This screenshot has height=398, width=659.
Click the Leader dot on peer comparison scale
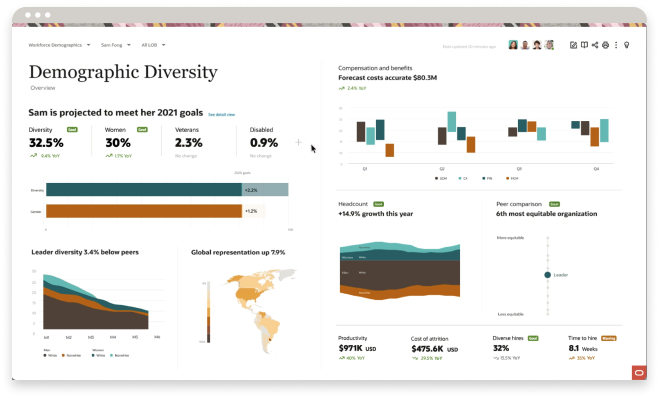[547, 275]
